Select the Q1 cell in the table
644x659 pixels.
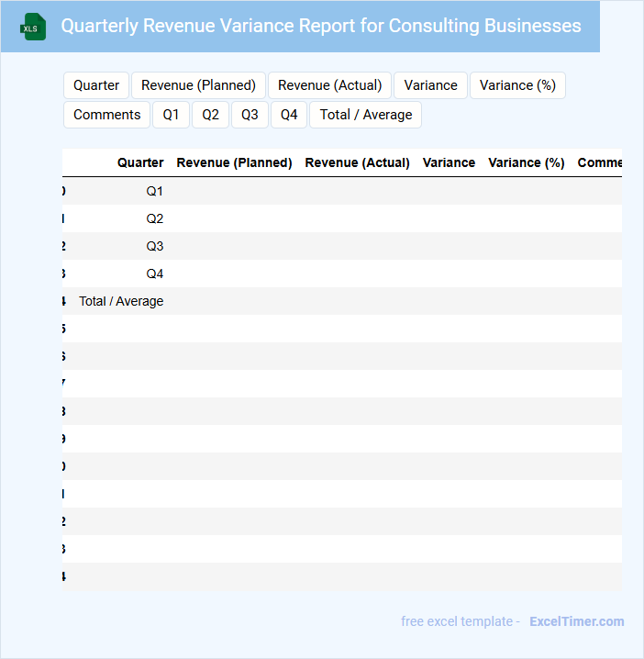[155, 191]
